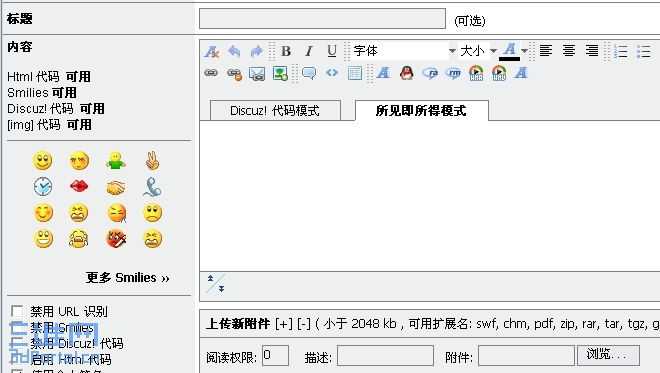Insert the victory hand smiley
Viewport: 660px width, 373px height.
(152, 160)
